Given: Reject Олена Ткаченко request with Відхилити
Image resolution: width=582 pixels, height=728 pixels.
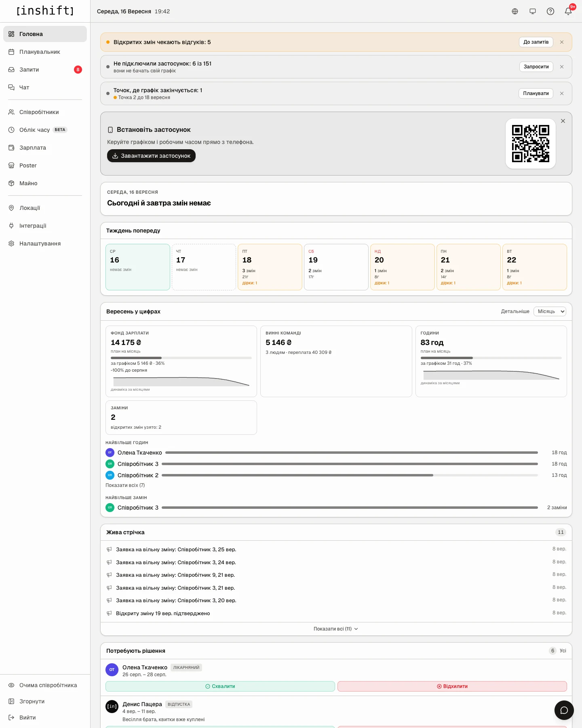Looking at the screenshot, I should [x=452, y=686].
